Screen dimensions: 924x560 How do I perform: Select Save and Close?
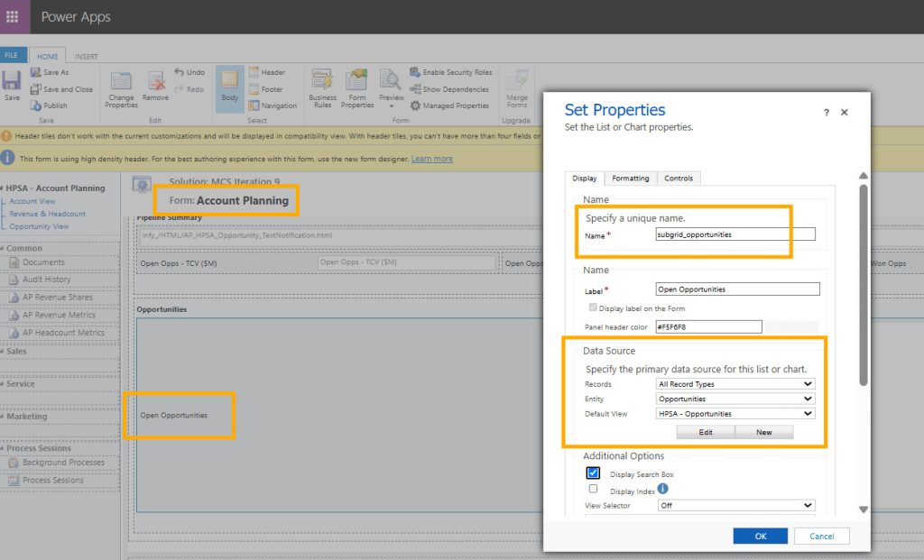pyautogui.click(x=61, y=89)
